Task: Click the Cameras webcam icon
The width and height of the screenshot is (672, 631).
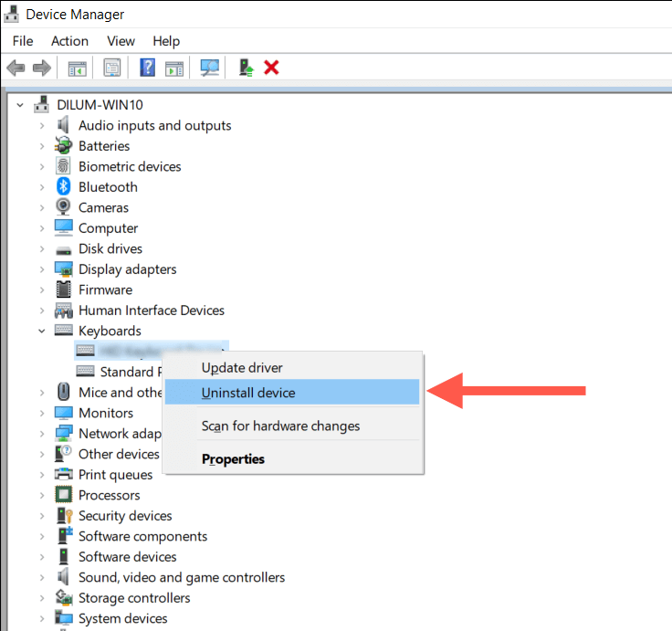Action: [x=63, y=207]
